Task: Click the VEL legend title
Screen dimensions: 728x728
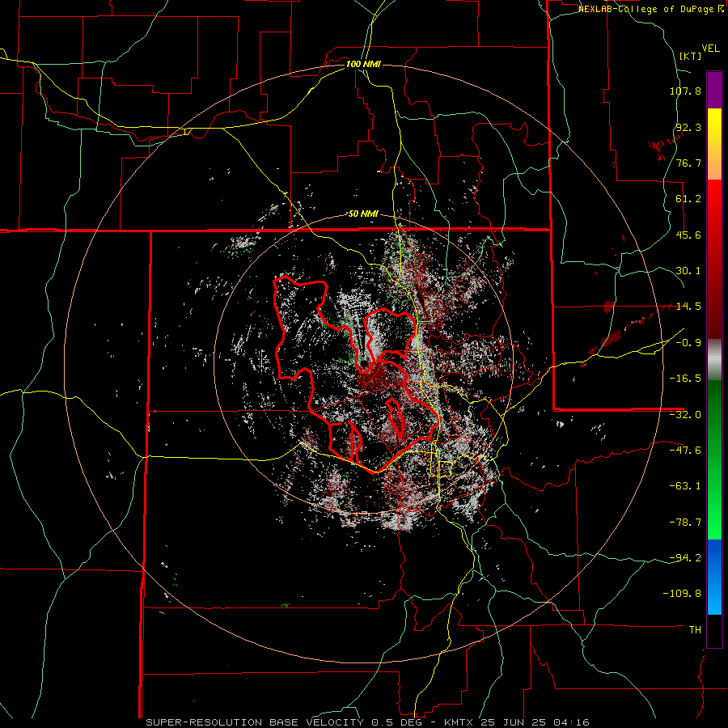Action: (711, 49)
